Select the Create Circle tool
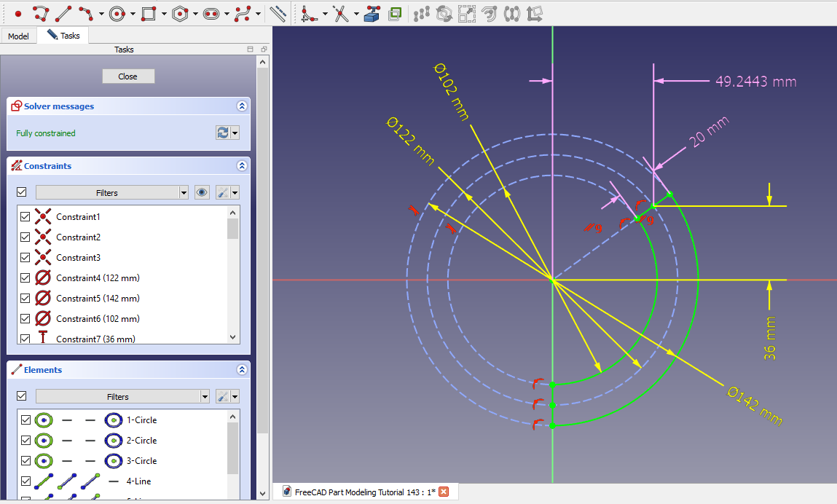Screen dimensions: 837x504 pyautogui.click(x=117, y=13)
